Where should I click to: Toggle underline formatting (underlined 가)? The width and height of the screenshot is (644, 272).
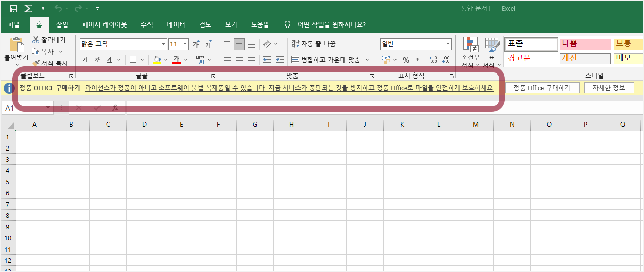[109, 60]
